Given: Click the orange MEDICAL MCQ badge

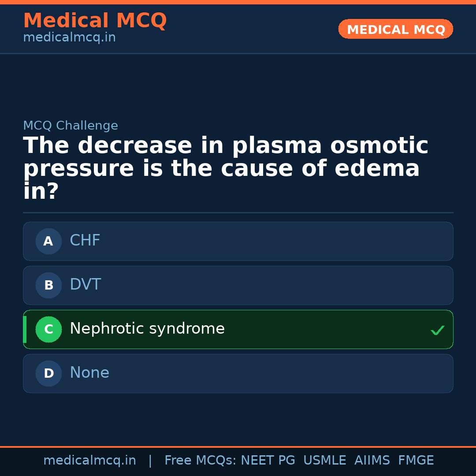Looking at the screenshot, I should click(x=396, y=29).
